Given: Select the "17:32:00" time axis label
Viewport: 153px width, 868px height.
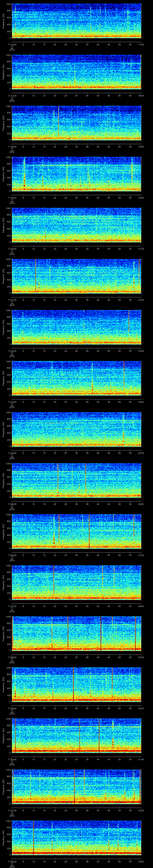Looking at the screenshot, I should [12, 862].
